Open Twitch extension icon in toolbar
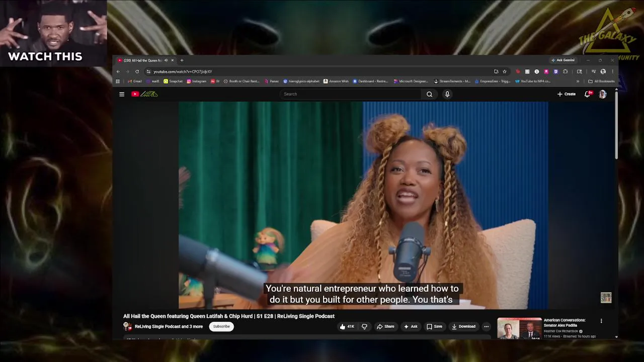This screenshot has width=644, height=362. (x=555, y=71)
